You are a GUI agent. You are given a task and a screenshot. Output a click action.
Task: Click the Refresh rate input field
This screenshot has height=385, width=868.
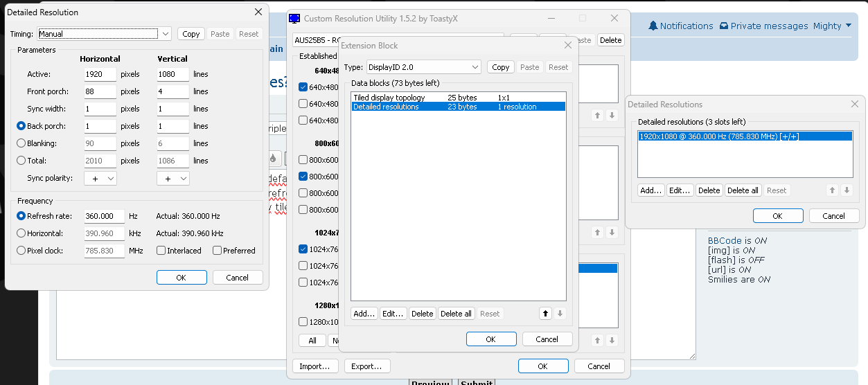pyautogui.click(x=104, y=216)
